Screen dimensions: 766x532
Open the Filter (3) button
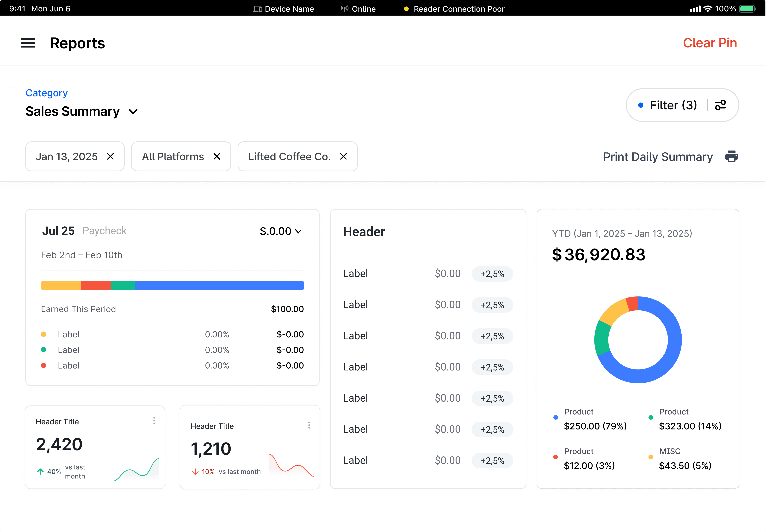[673, 105]
